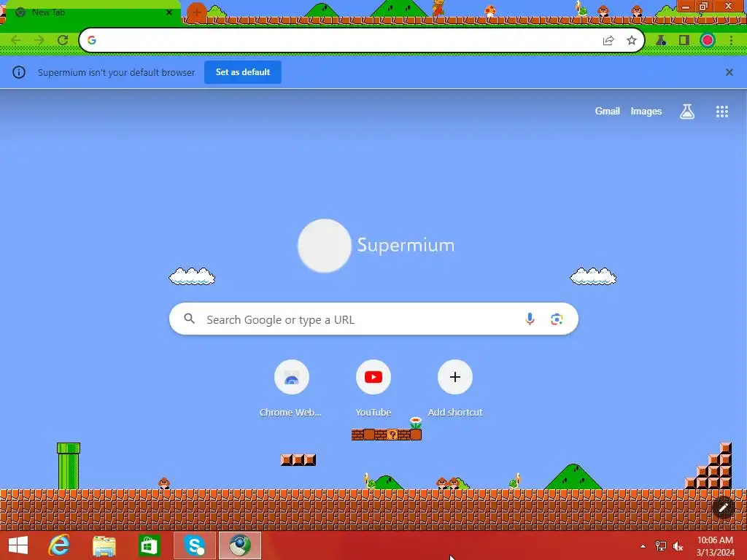Image resolution: width=747 pixels, height=560 pixels.
Task: Click the browser back arrow
Action: tap(16, 40)
